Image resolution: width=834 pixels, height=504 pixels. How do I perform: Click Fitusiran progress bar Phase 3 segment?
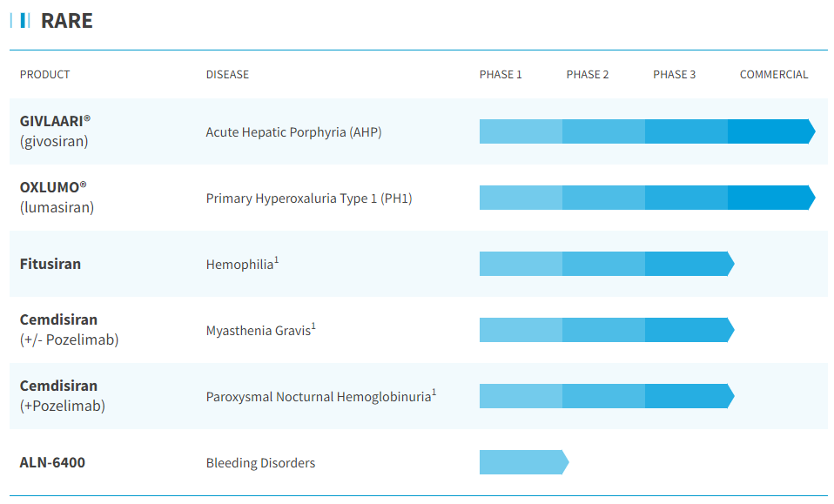(x=686, y=264)
